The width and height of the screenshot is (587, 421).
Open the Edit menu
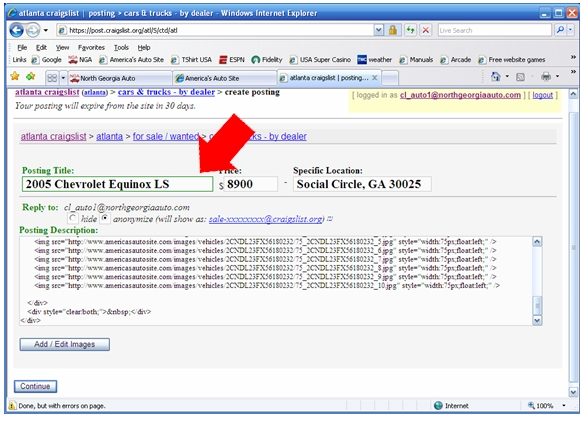click(x=41, y=48)
